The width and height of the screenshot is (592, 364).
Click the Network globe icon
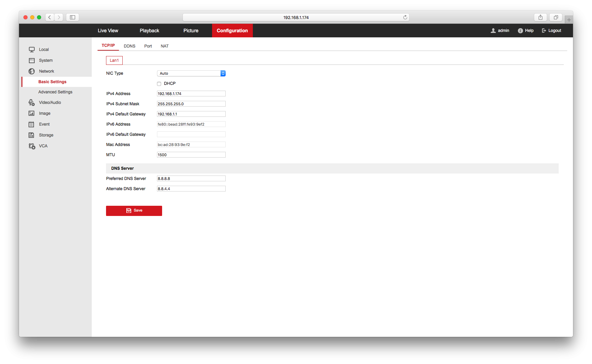tap(32, 71)
